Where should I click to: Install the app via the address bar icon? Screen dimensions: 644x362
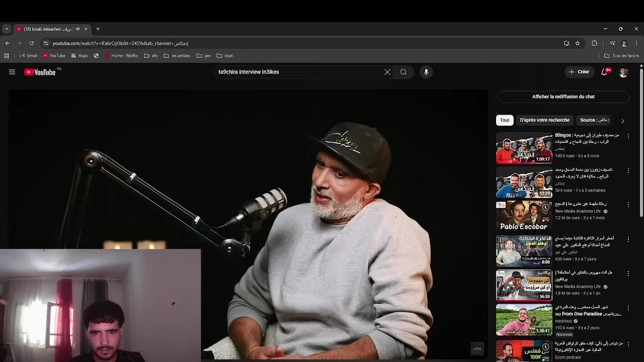coord(567,43)
